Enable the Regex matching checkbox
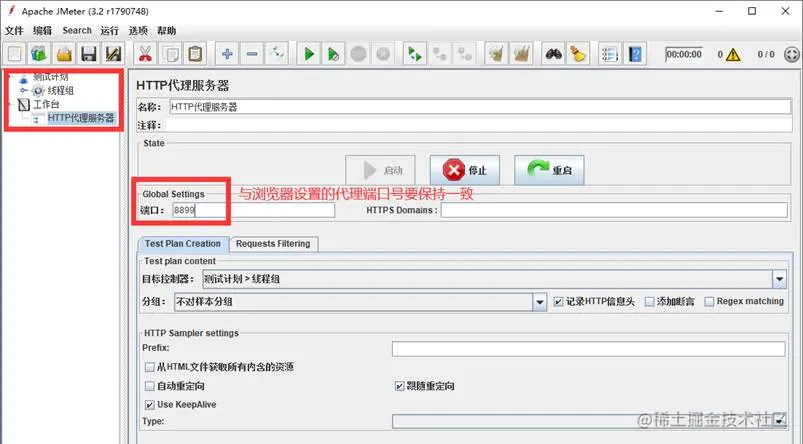Image resolution: width=803 pixels, height=444 pixels. [x=709, y=302]
